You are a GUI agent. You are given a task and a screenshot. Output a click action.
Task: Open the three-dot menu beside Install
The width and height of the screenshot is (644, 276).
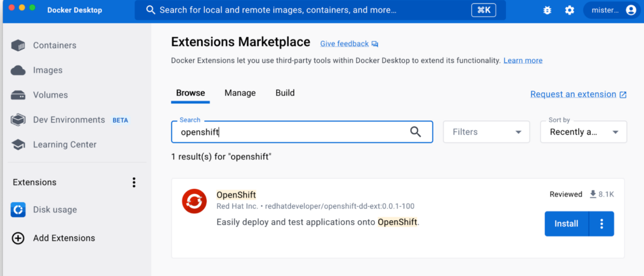point(602,224)
